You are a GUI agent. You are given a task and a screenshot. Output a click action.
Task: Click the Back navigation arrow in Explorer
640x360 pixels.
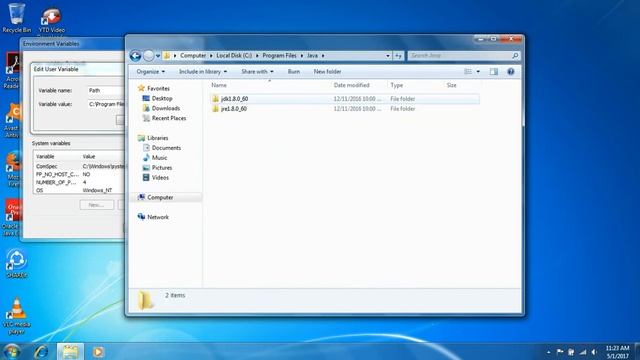pos(136,56)
